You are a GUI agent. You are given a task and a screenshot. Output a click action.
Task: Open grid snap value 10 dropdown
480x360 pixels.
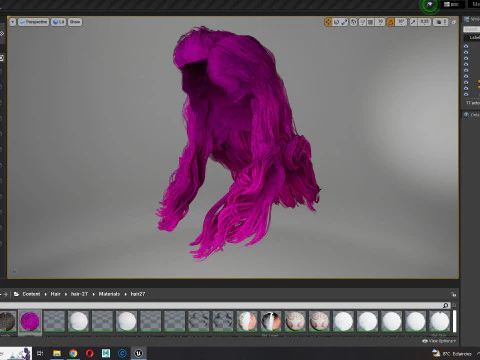[x=380, y=22]
